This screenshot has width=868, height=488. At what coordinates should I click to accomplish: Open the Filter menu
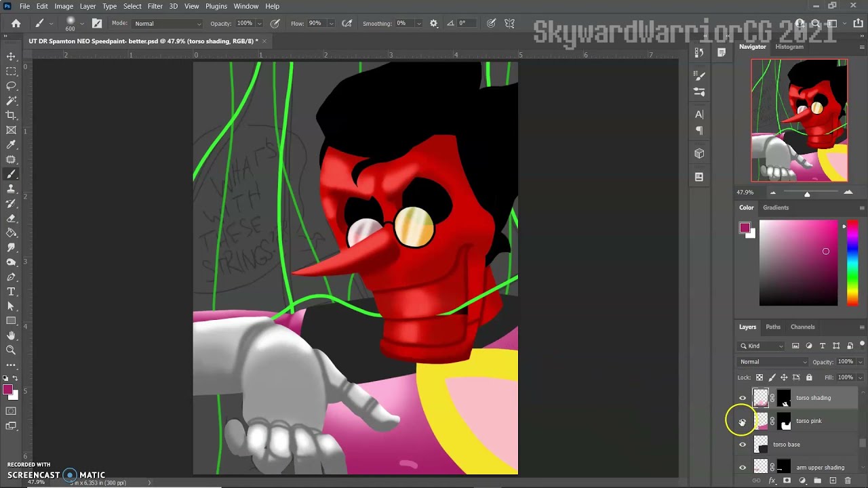(x=155, y=6)
